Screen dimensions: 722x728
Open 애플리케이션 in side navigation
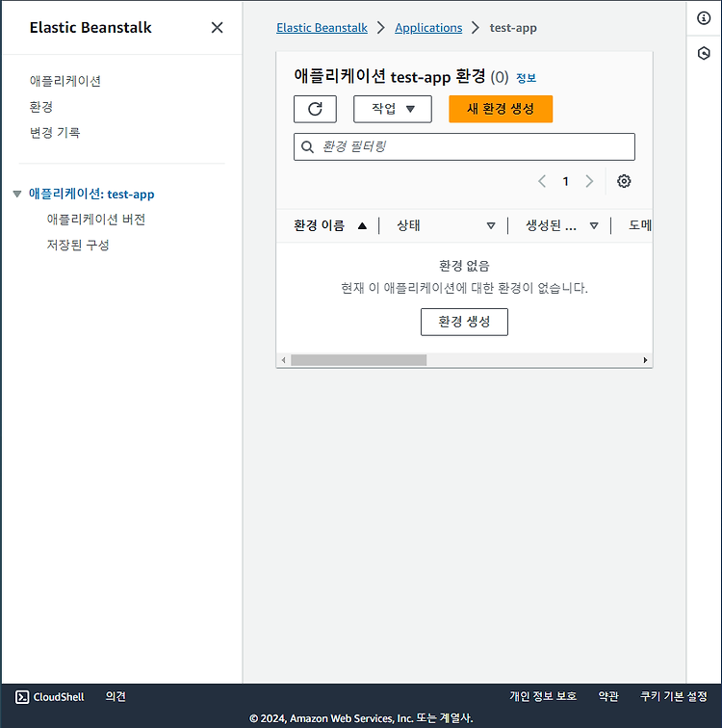(x=64, y=81)
